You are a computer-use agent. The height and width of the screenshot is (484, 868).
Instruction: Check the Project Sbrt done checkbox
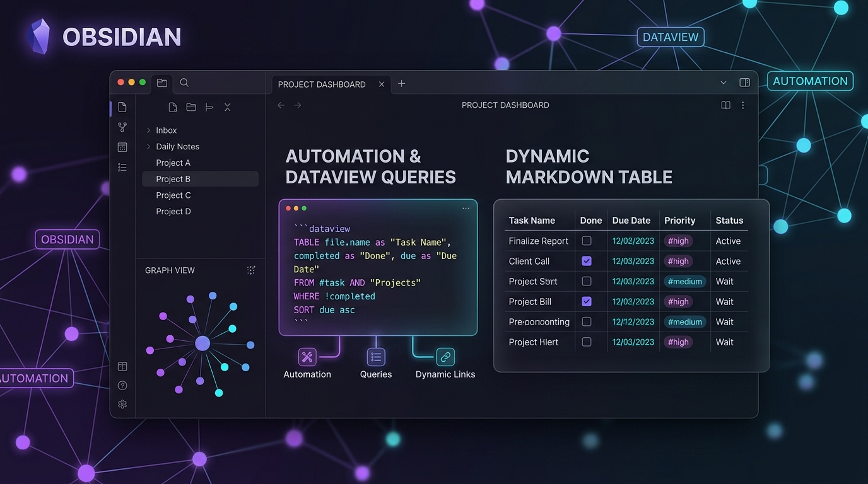click(x=587, y=281)
